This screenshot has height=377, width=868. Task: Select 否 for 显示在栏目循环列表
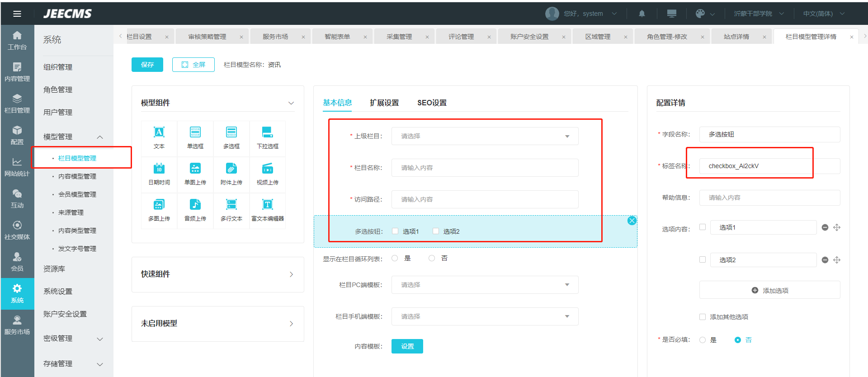(x=432, y=258)
